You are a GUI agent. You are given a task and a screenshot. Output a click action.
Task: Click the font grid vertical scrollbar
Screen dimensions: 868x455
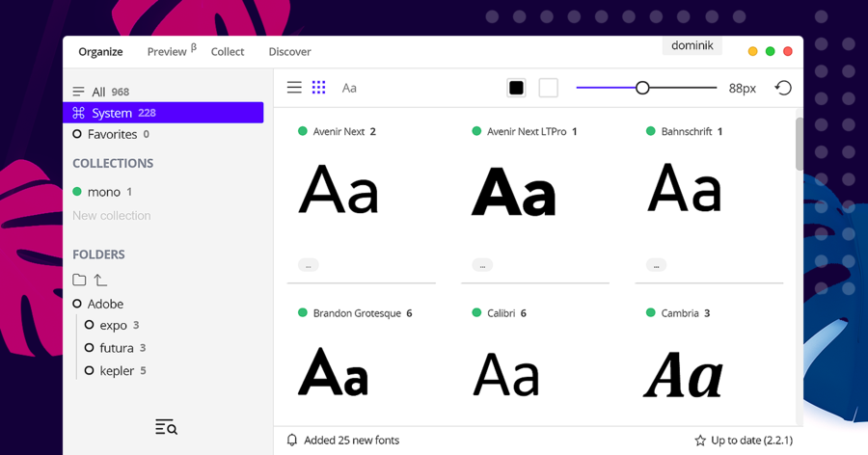[800, 144]
